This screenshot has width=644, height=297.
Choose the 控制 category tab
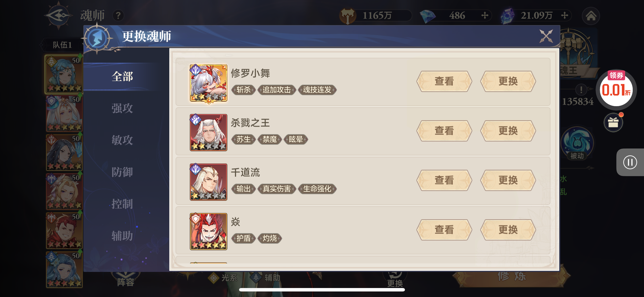click(122, 204)
